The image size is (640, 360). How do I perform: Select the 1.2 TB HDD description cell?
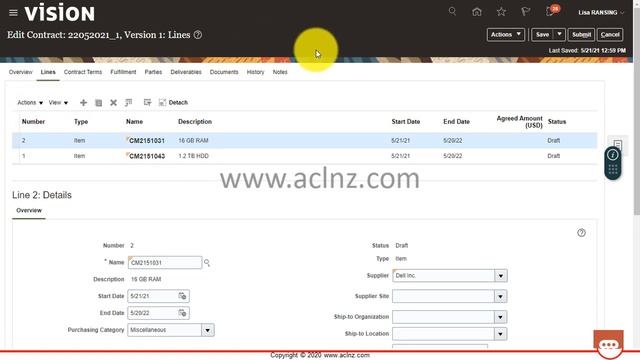tap(193, 156)
